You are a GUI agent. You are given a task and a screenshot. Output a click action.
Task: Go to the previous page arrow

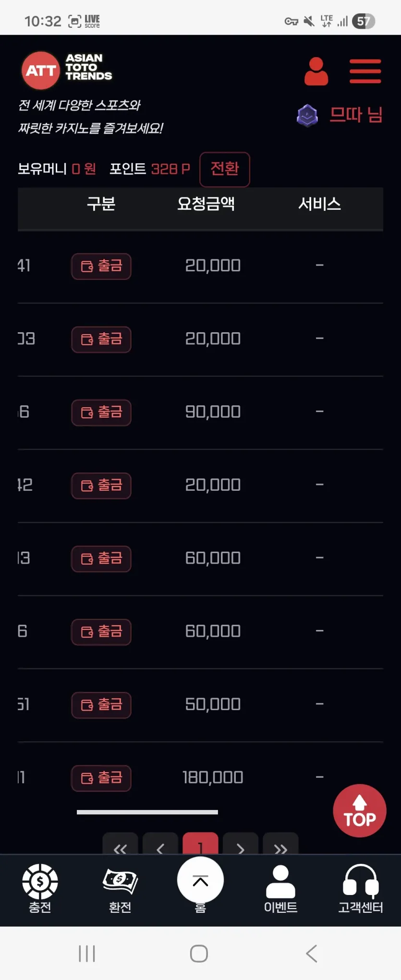click(x=160, y=845)
